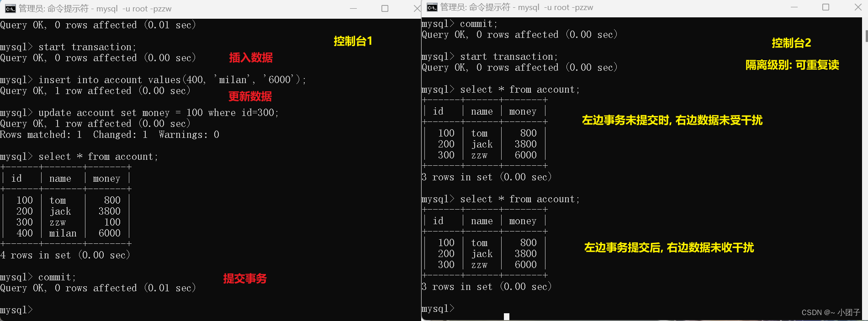This screenshot has height=321, width=868.
Task: Close the right command prompt window
Action: pos(857,7)
